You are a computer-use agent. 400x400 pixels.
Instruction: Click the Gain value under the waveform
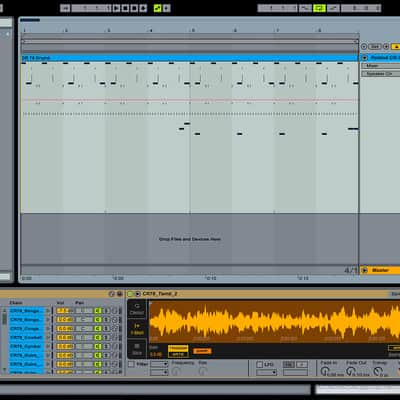[x=156, y=354]
